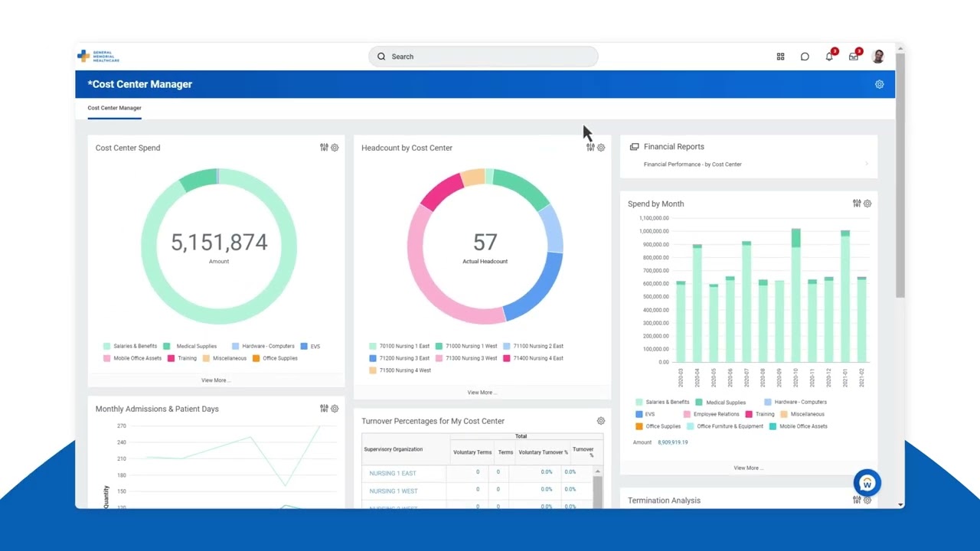Toggle the 70100 Nursing 1 East legend entry
Image resolution: width=980 pixels, height=551 pixels.
click(x=400, y=347)
